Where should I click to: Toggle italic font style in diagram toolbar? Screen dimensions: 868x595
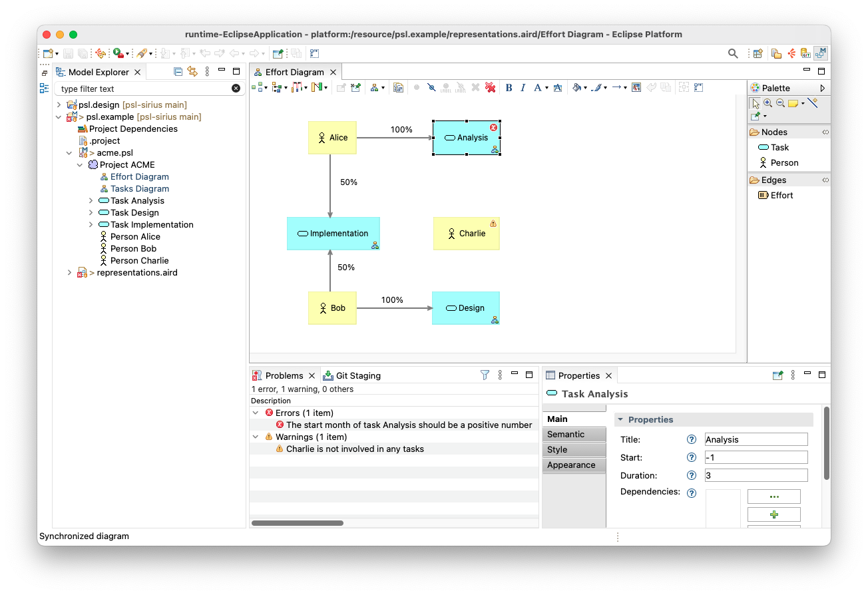[523, 88]
